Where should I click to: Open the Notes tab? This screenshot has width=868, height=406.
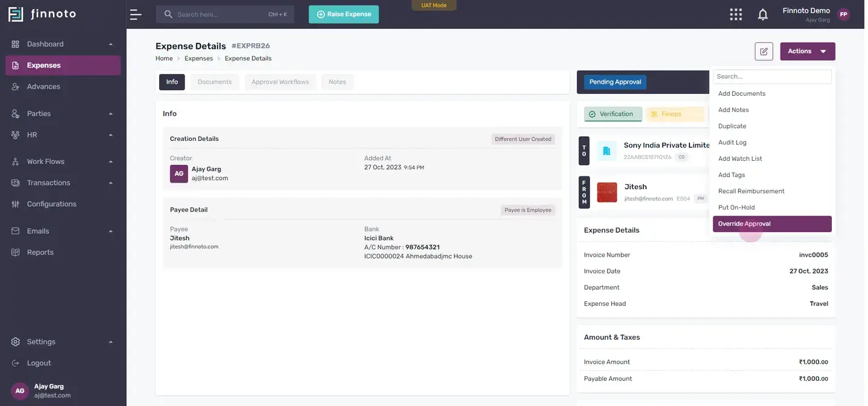click(x=338, y=82)
